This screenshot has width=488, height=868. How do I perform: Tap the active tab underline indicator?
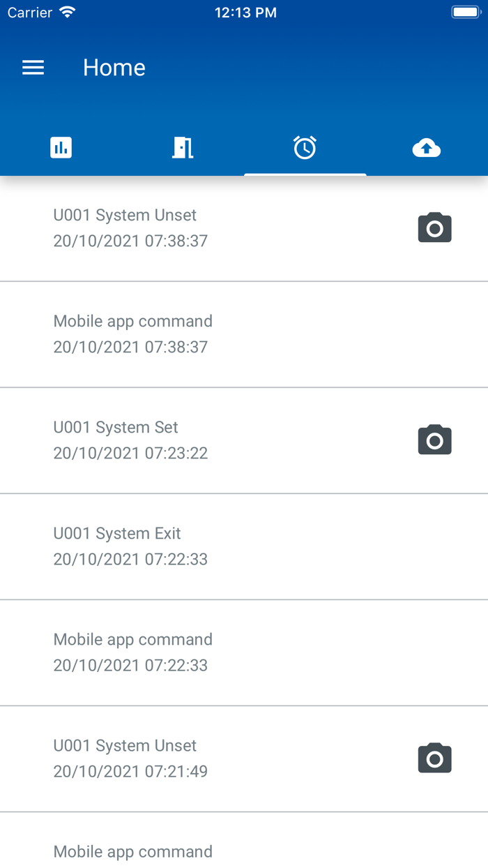point(305,174)
